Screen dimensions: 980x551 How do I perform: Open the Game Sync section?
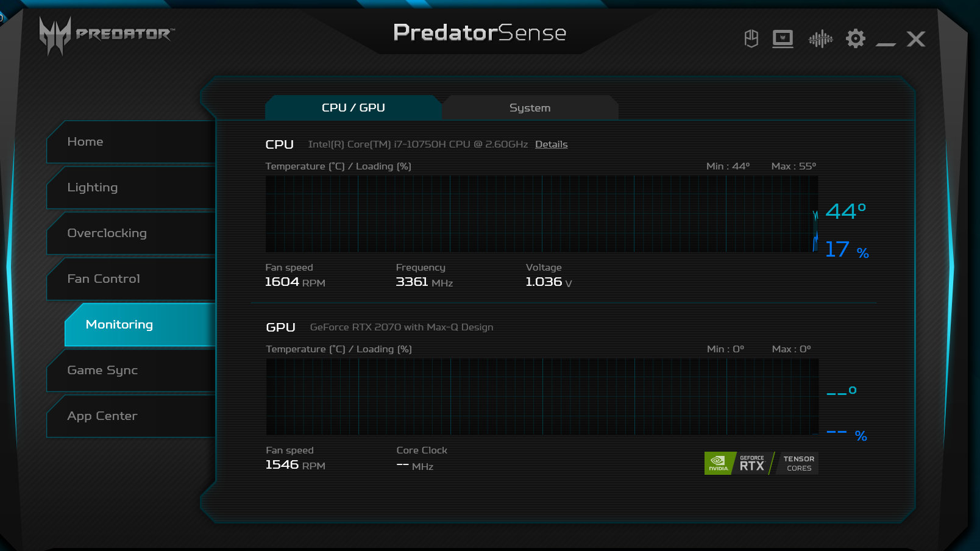131,370
